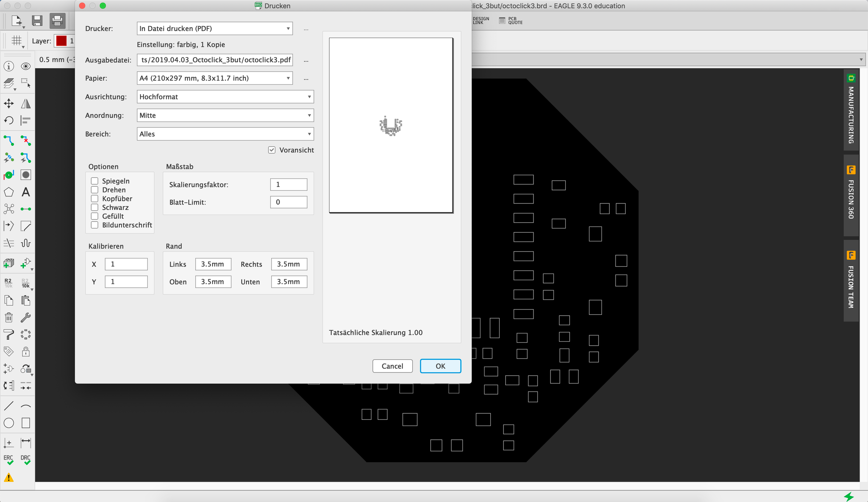The height and width of the screenshot is (502, 868).
Task: Open the Drucker dropdown
Action: coord(215,29)
